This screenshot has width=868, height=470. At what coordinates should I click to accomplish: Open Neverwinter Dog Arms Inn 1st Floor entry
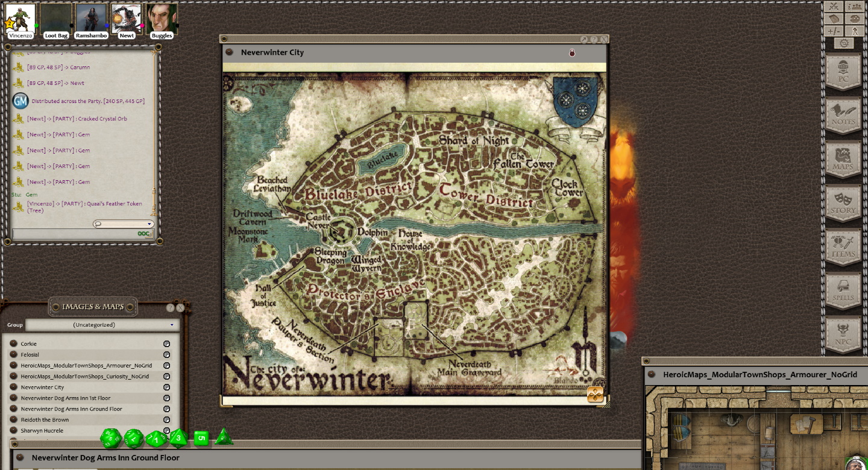point(66,398)
